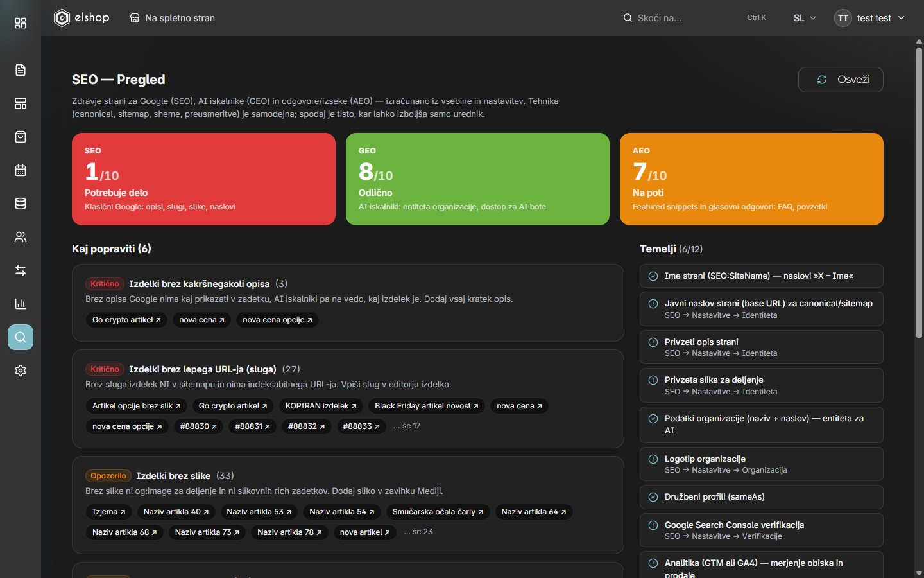Open the SL language dropdown

click(805, 18)
